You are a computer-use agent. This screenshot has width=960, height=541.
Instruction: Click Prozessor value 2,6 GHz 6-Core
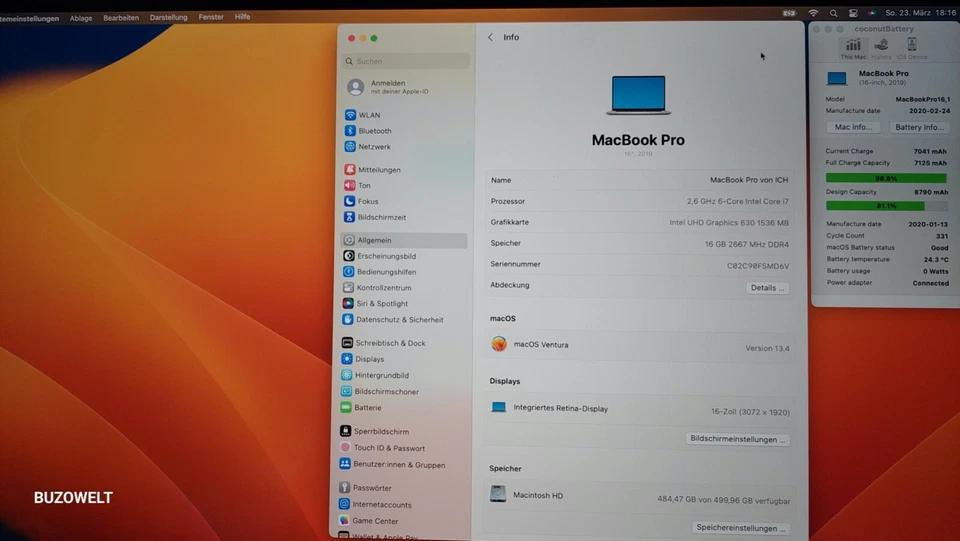point(738,201)
